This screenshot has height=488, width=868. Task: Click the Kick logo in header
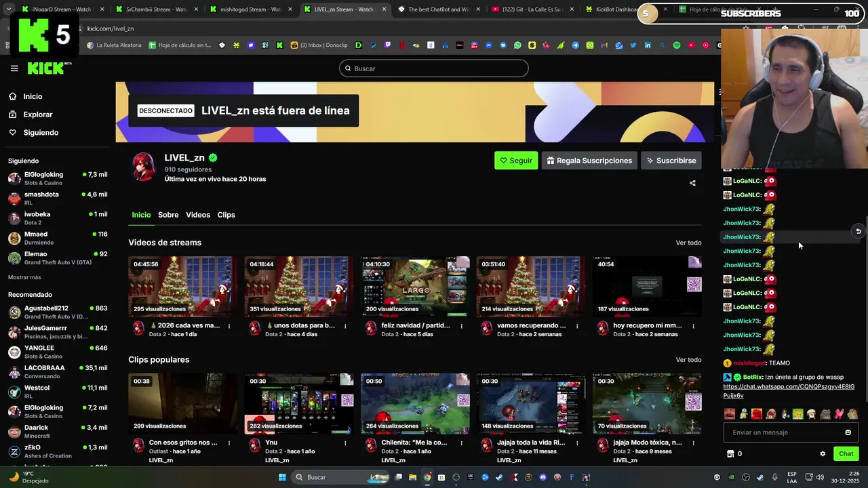[49, 68]
